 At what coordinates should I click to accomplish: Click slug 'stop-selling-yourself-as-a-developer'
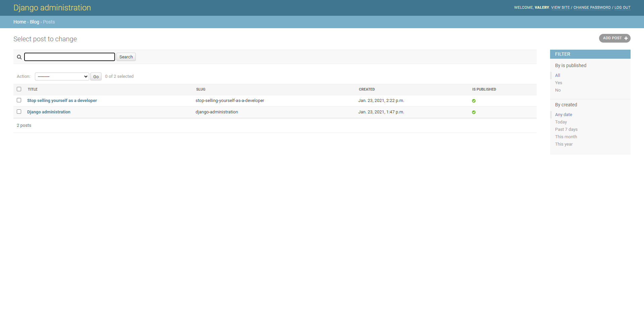[230, 101]
